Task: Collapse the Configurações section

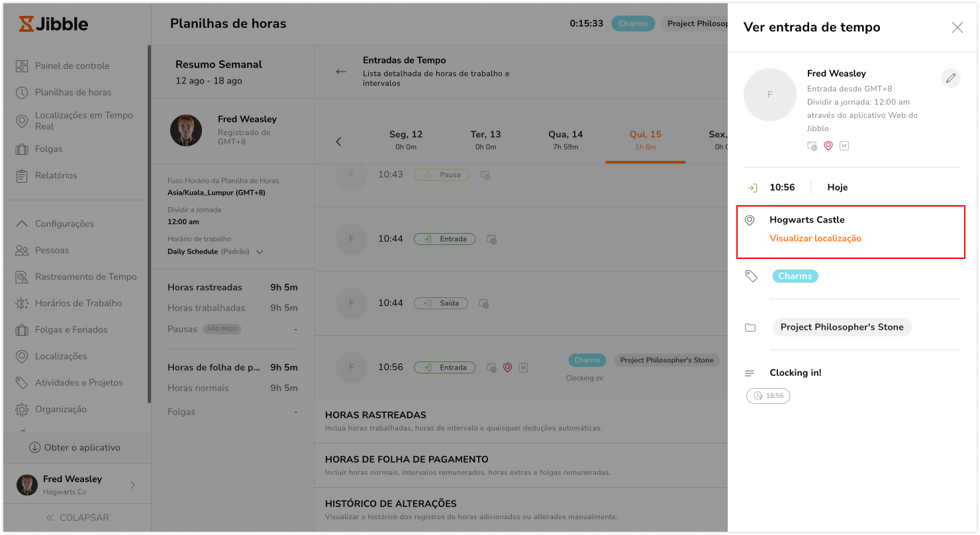Action: (23, 224)
